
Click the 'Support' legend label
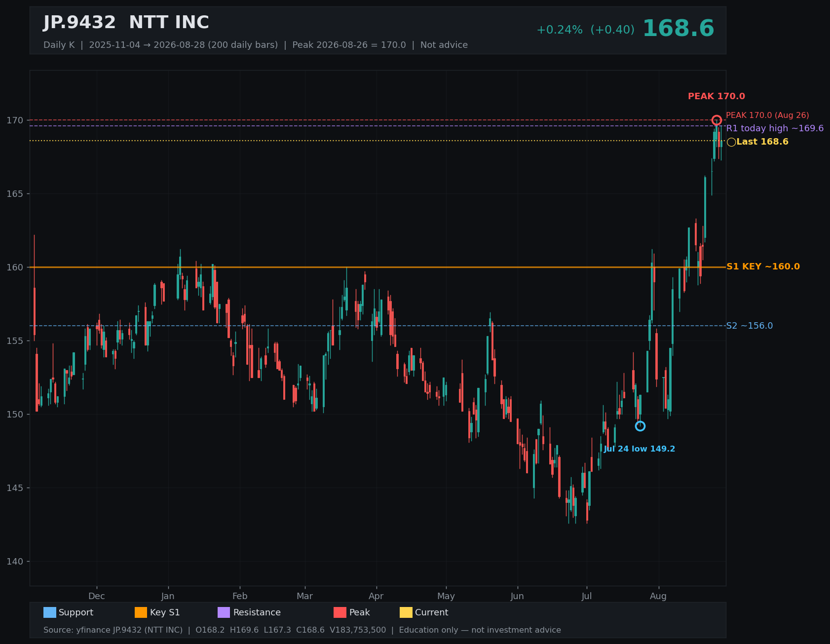[x=76, y=612]
